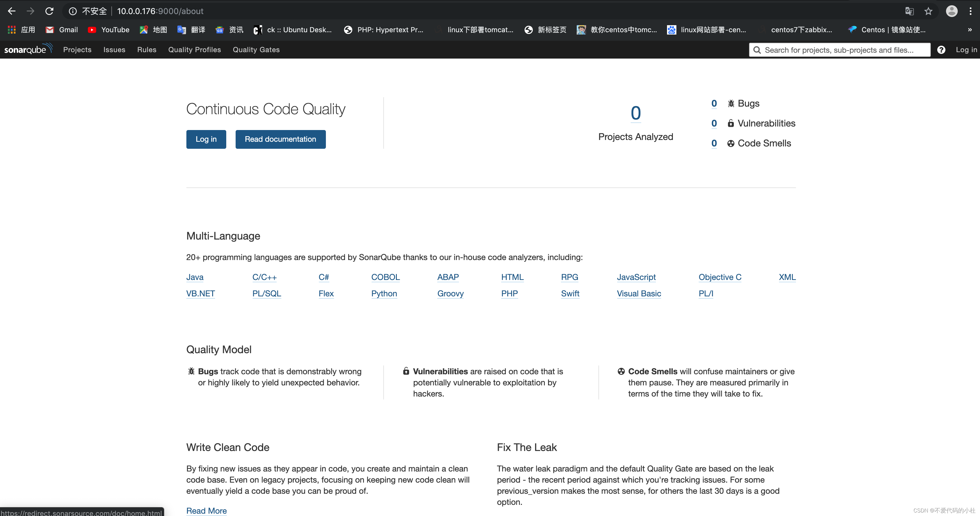Click the browser back arrow
Viewport: 980px width, 516px height.
(x=12, y=11)
